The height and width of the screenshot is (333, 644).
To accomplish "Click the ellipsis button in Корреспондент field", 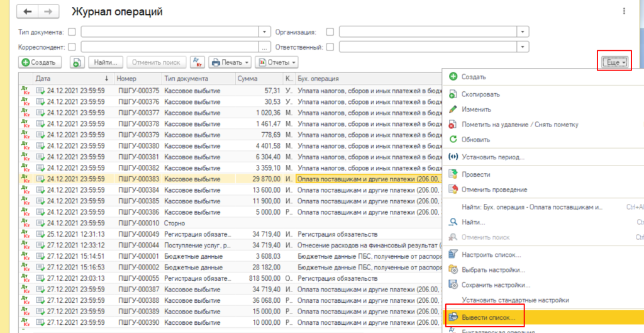I will 265,47.
